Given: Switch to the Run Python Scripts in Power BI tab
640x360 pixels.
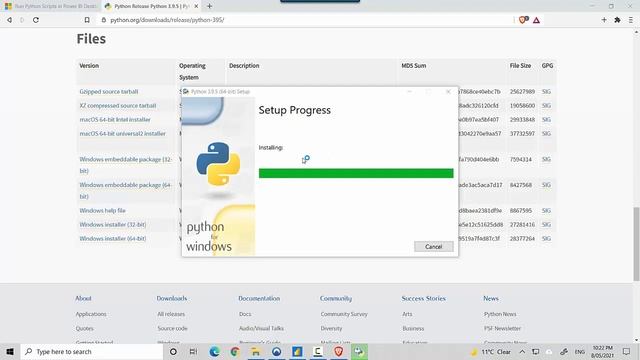Looking at the screenshot, I should tap(51, 6).
